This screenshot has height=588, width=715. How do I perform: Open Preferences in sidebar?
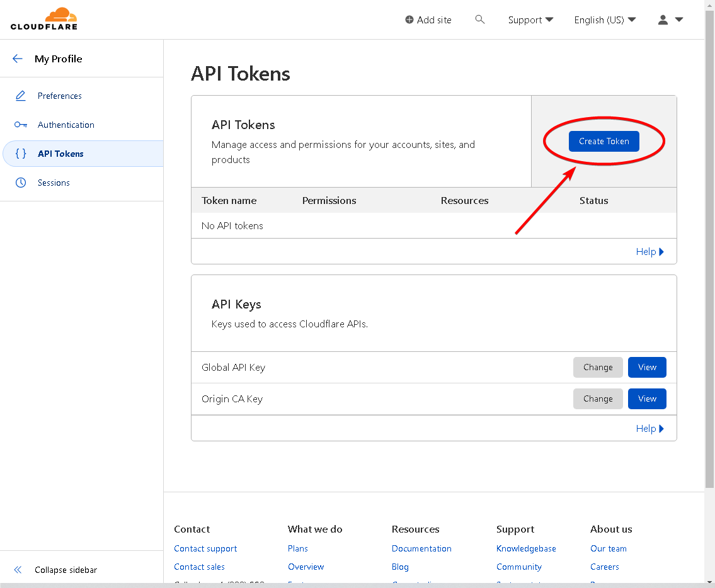[60, 96]
